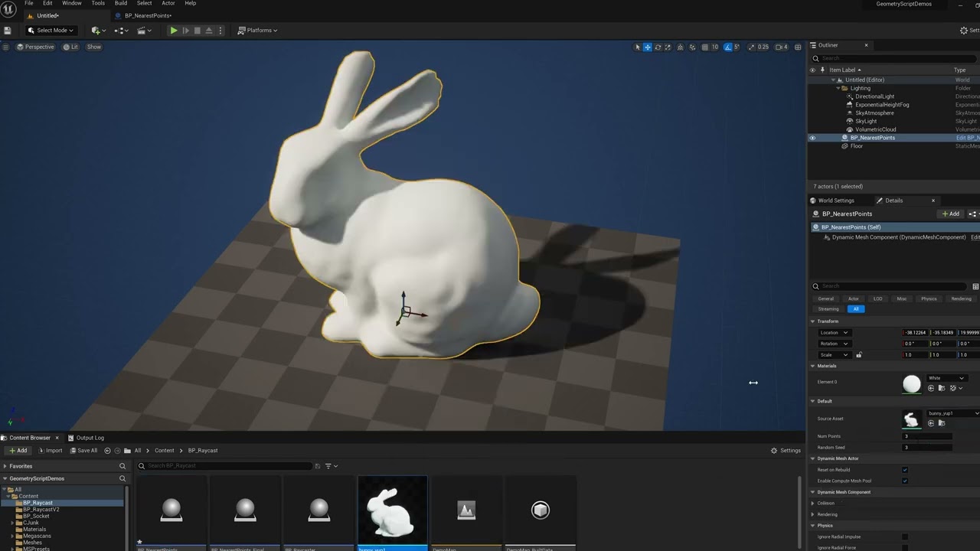Click the Import button in Content Browser
This screenshot has height=551, width=980.
[51, 451]
